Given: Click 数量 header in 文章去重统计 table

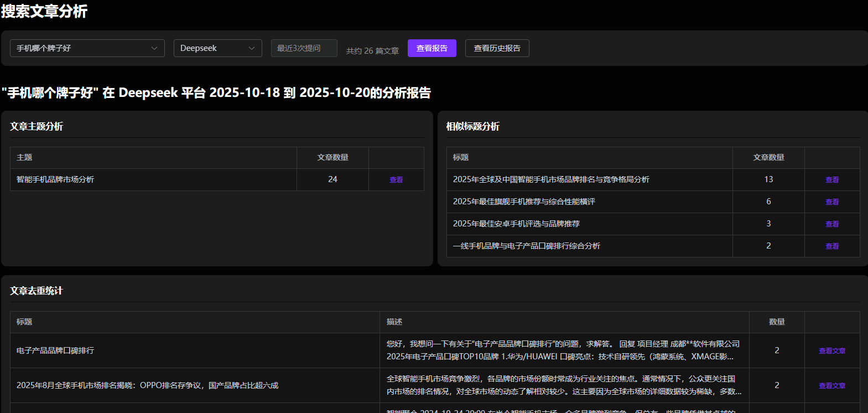Looking at the screenshot, I should click(777, 322).
